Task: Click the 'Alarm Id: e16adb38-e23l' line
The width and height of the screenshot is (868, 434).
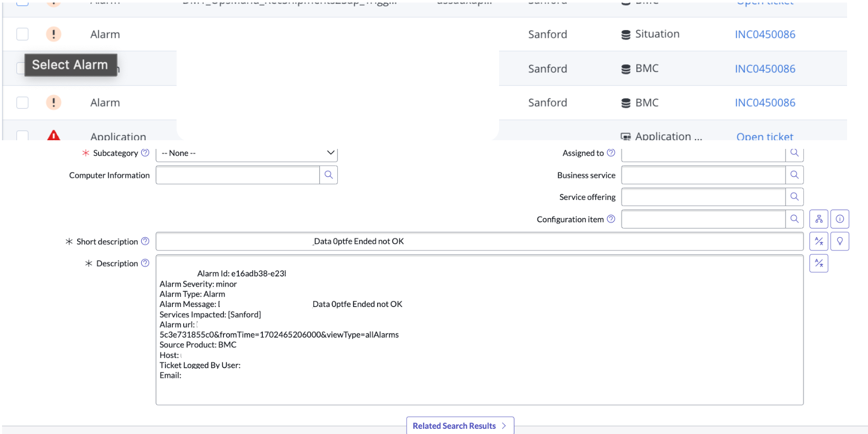Action: [242, 273]
